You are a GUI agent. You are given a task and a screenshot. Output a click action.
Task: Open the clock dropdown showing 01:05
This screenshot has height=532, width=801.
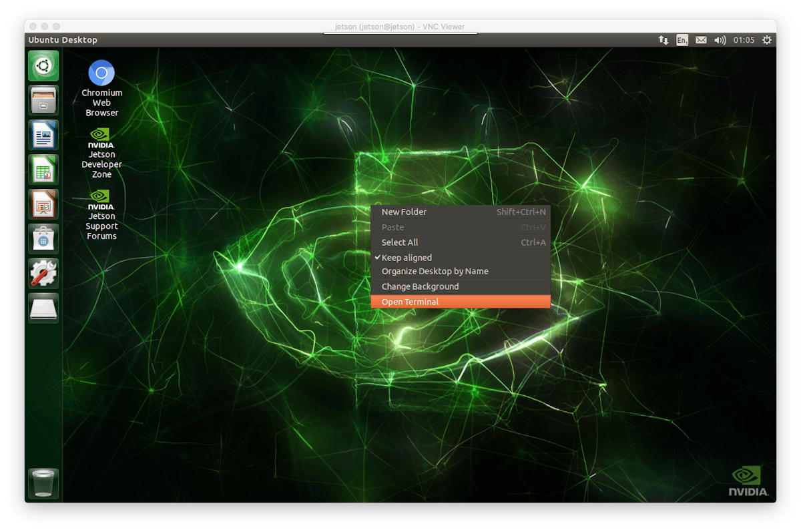coord(744,39)
